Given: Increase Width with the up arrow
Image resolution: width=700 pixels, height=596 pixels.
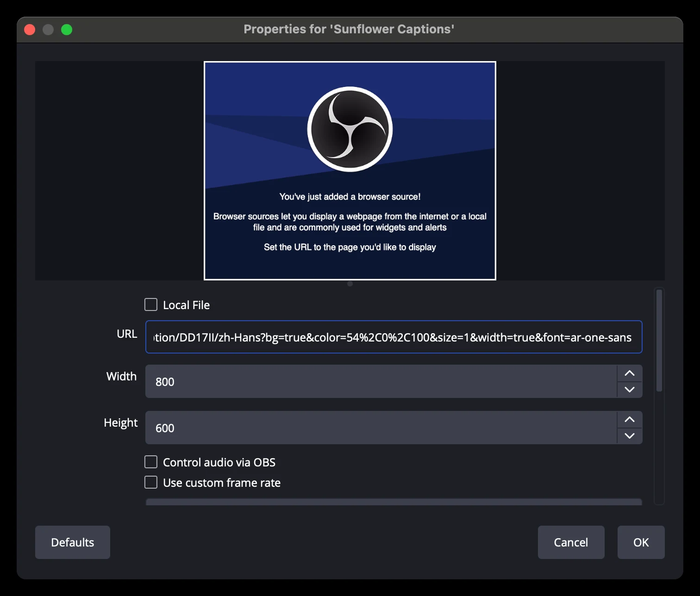Looking at the screenshot, I should [x=630, y=373].
